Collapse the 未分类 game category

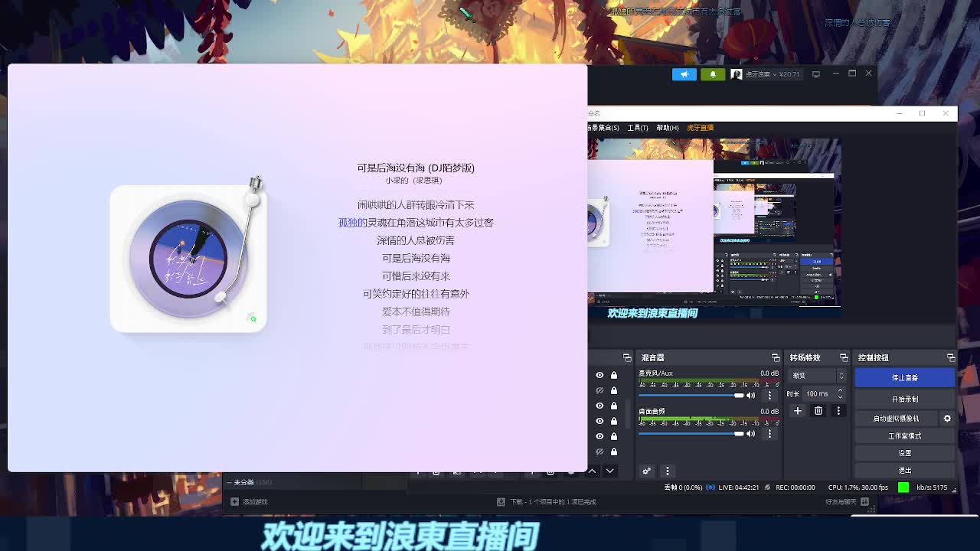(x=230, y=482)
